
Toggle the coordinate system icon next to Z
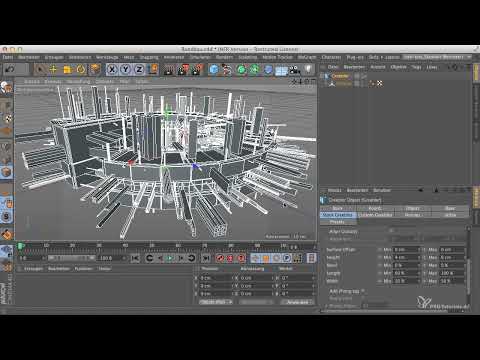pos(154,69)
